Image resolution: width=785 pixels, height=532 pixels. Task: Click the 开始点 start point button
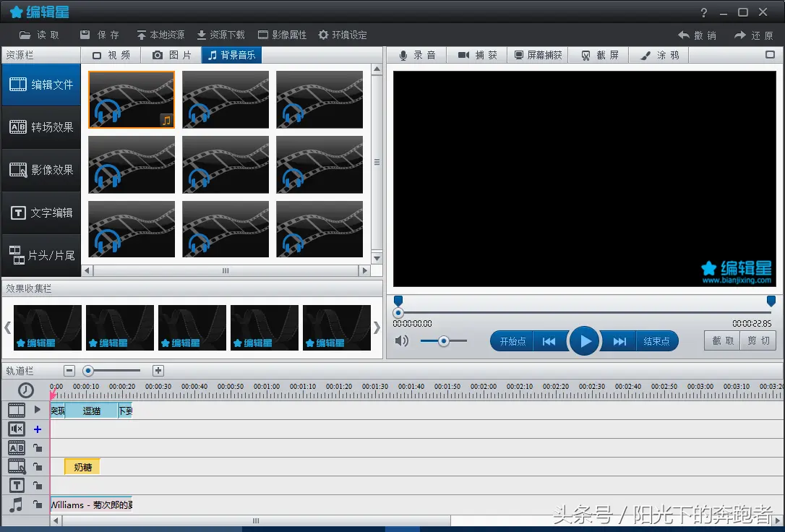pos(512,341)
